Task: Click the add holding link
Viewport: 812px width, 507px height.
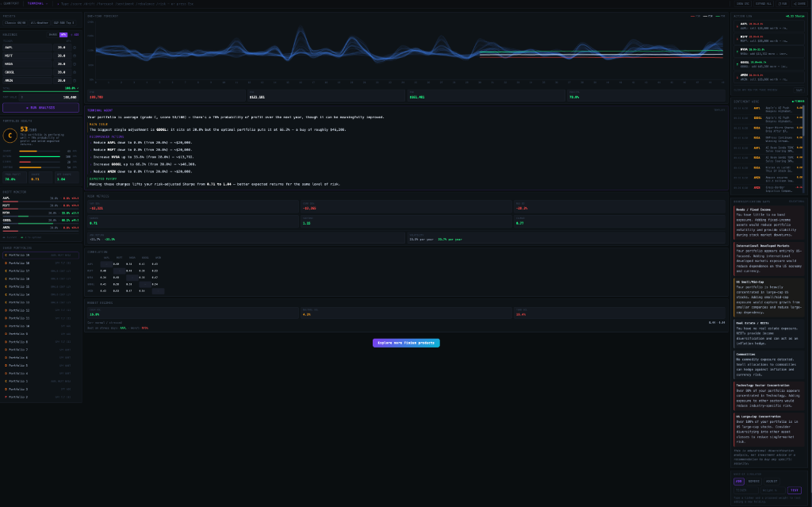Action: pos(75,35)
